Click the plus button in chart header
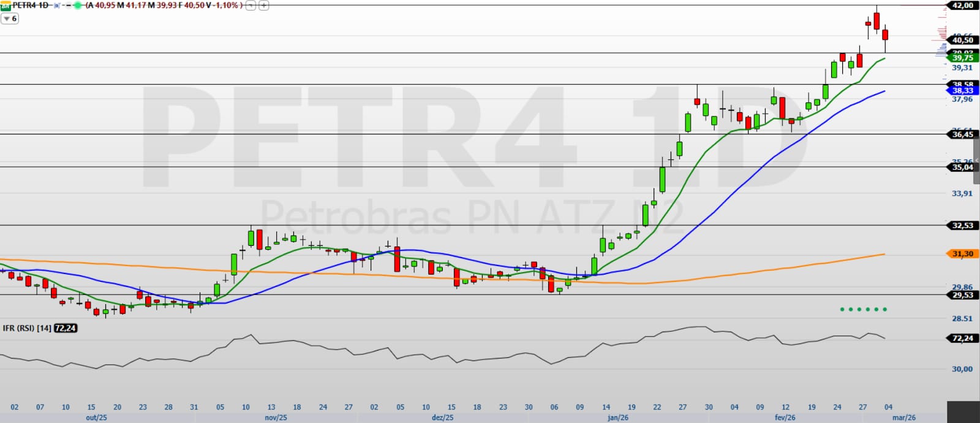Viewport: 980px width, 423px height. [263, 6]
